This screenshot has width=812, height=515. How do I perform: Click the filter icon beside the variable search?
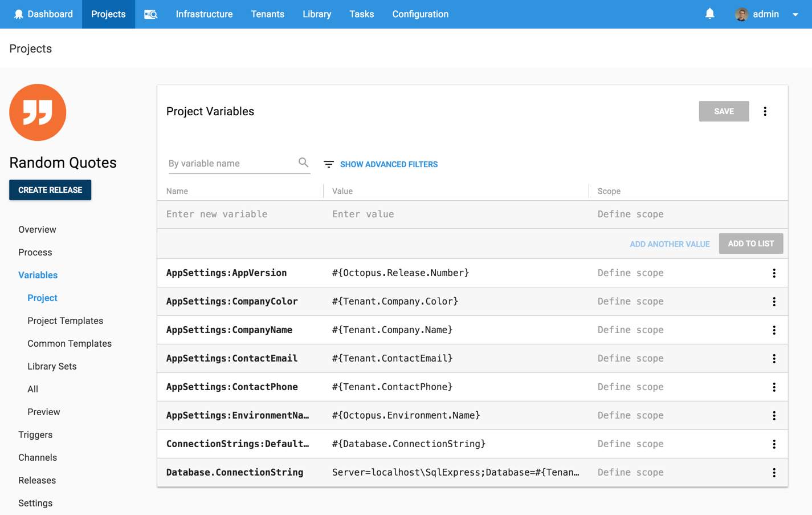point(328,164)
